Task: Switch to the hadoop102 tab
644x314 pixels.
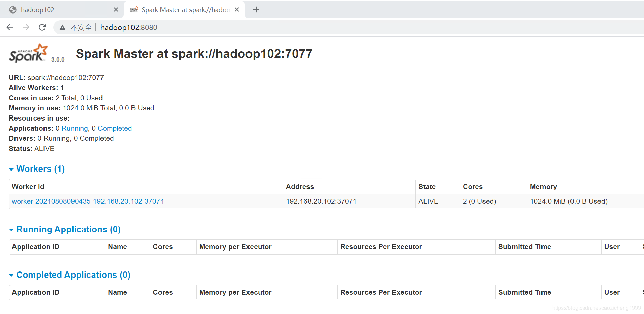Action: 62,10
